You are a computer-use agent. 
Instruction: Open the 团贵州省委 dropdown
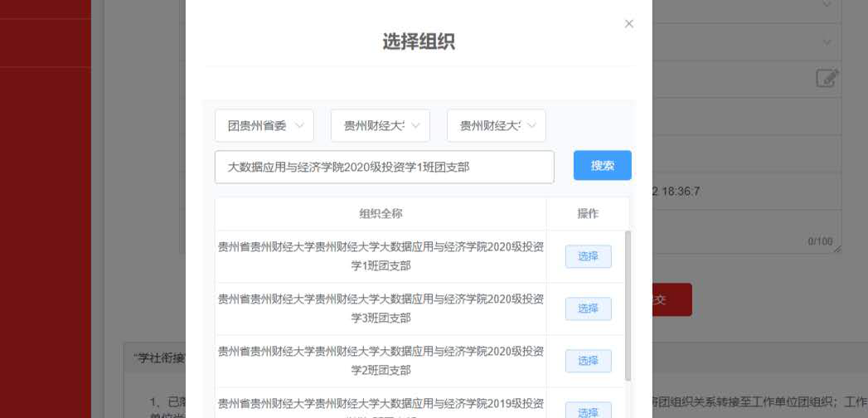point(264,125)
